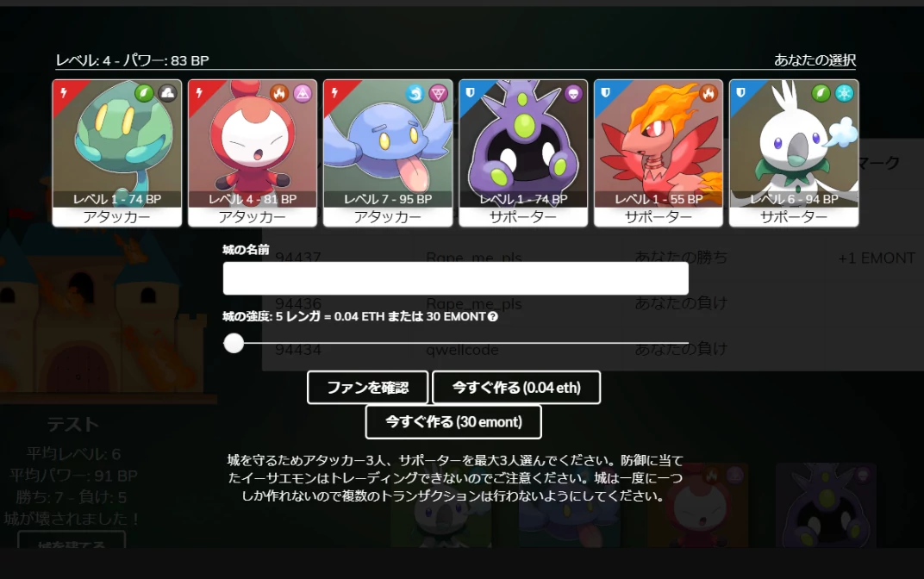Click the help question-mark icon beside 30 EMONT
Image resolution: width=924 pixels, height=579 pixels.
click(x=493, y=317)
